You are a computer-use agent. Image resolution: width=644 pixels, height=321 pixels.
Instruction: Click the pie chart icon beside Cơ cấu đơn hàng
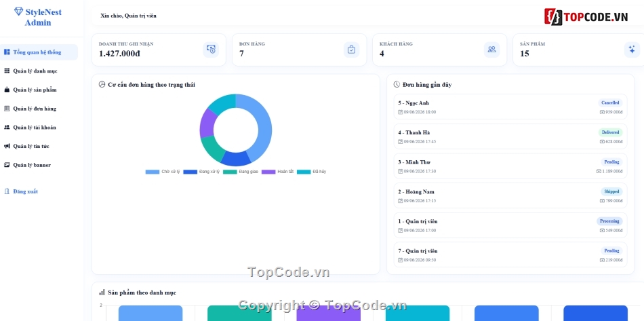point(102,84)
